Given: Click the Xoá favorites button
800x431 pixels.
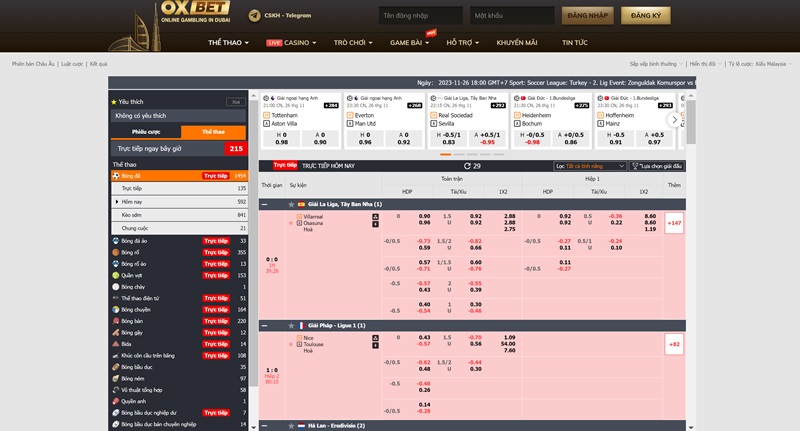Looking at the screenshot, I should [x=236, y=102].
